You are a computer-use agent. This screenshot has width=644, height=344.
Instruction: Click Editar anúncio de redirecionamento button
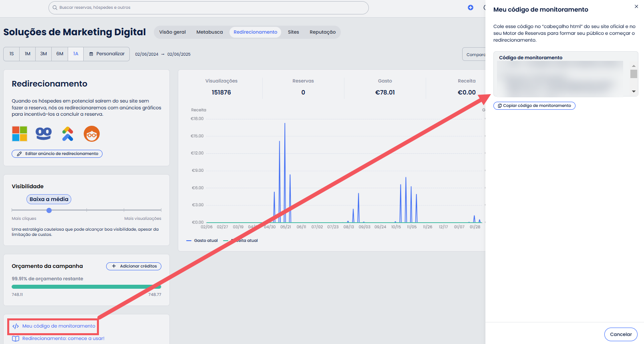tap(57, 154)
